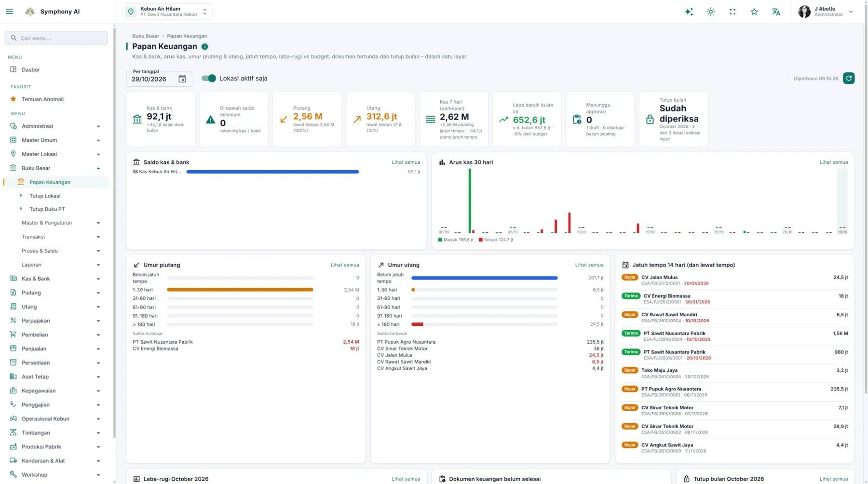Viewport: 868px width, 484px height.
Task: Click Lihat semua in Saldo kas & bank
Action: (406, 162)
